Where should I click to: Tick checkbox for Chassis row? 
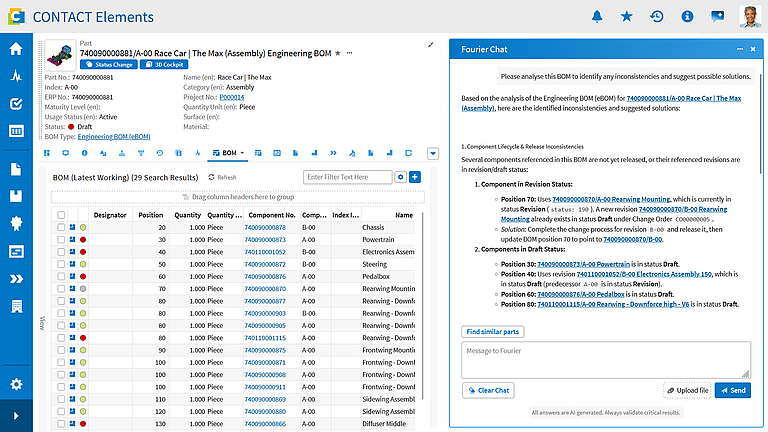(61, 227)
